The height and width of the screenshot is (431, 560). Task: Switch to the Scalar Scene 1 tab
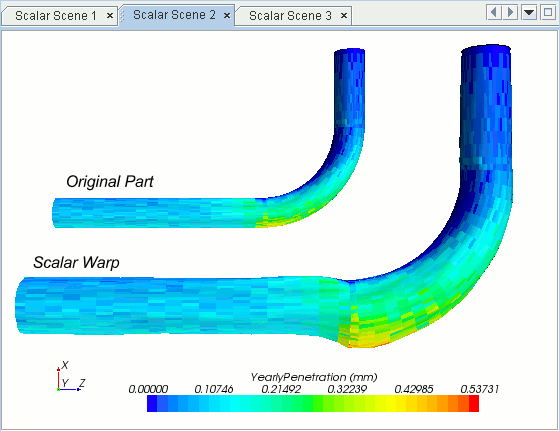pyautogui.click(x=56, y=16)
